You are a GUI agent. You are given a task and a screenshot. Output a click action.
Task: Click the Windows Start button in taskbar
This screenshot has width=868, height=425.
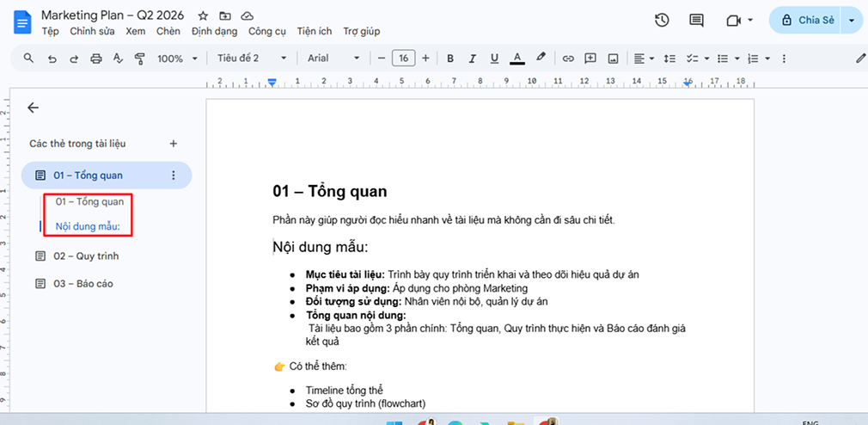pyautogui.click(x=394, y=422)
